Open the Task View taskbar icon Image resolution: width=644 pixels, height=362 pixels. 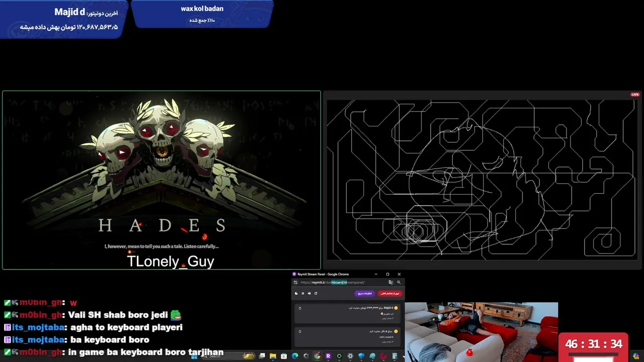point(262,356)
